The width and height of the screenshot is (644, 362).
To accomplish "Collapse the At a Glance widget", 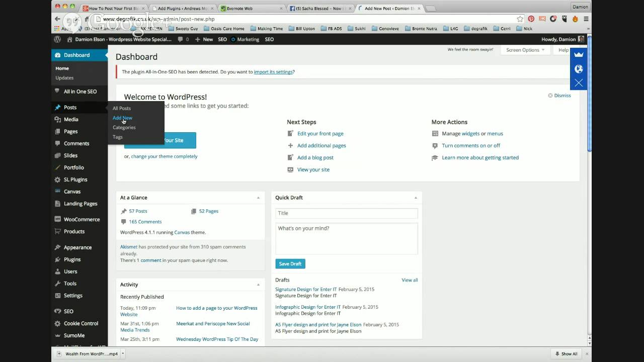I will [x=259, y=198].
